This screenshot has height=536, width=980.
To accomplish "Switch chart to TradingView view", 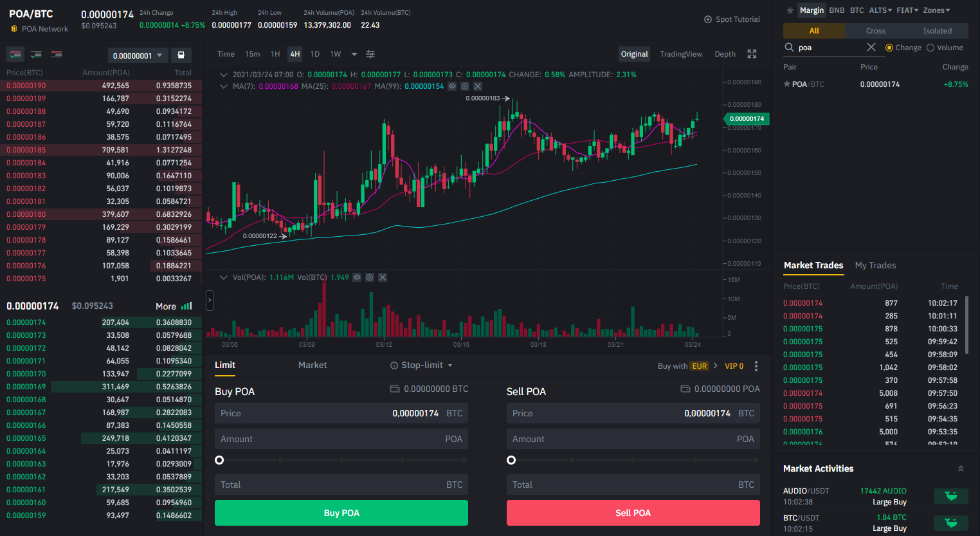I will (x=681, y=54).
